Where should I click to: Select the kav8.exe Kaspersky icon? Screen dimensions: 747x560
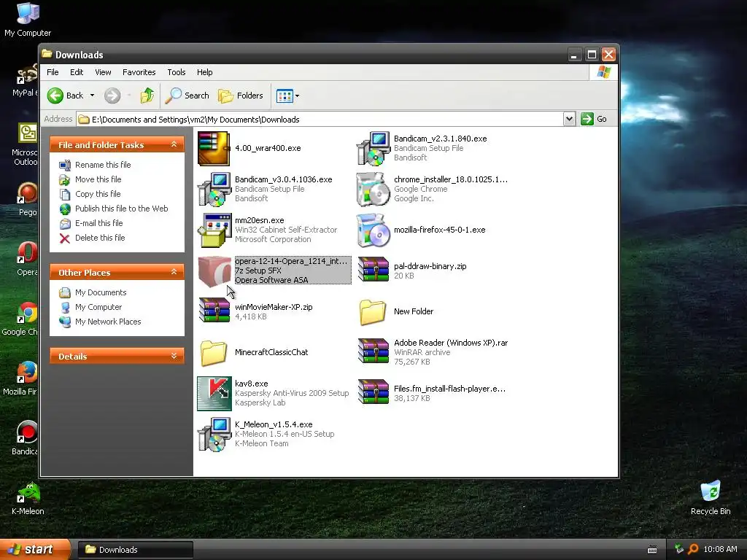click(x=214, y=393)
